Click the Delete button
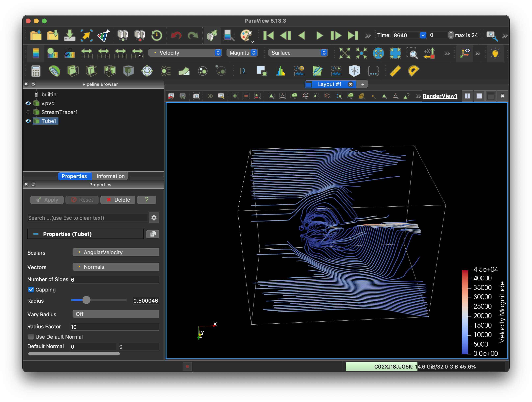Image resolution: width=532 pixels, height=402 pixels. (x=118, y=200)
